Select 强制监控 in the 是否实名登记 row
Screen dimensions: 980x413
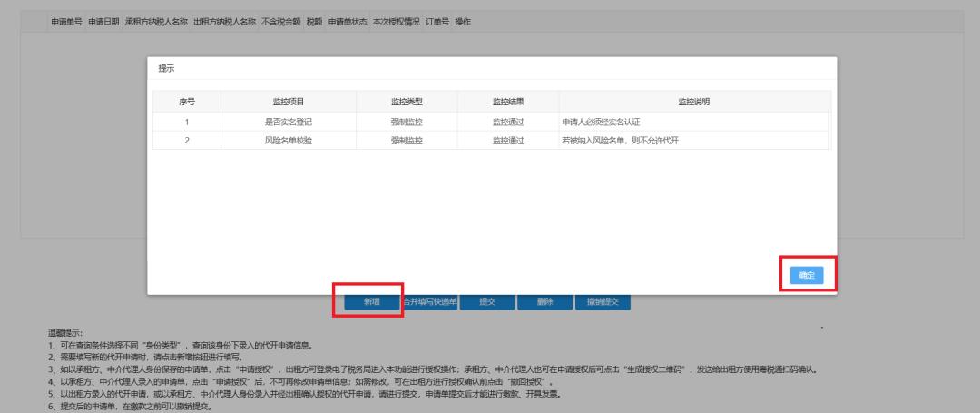click(x=407, y=122)
